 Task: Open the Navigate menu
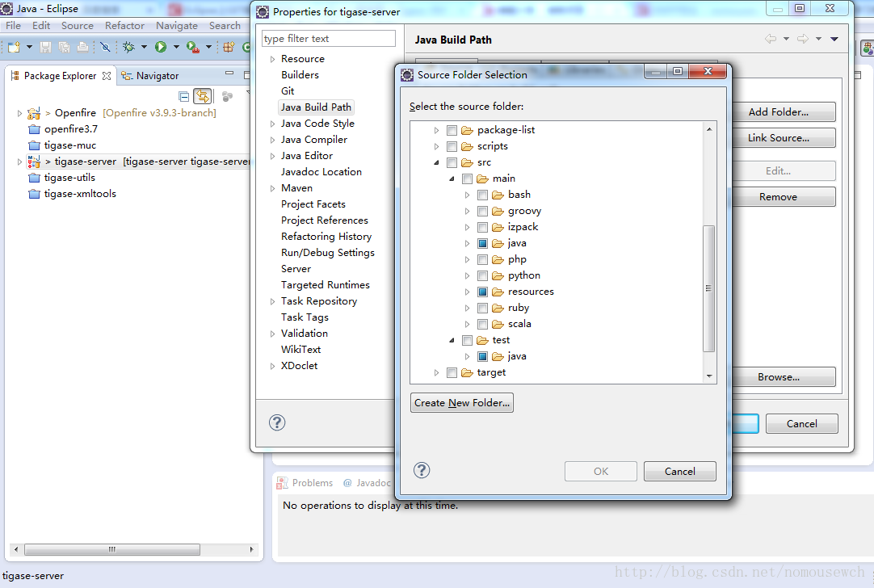(x=177, y=26)
